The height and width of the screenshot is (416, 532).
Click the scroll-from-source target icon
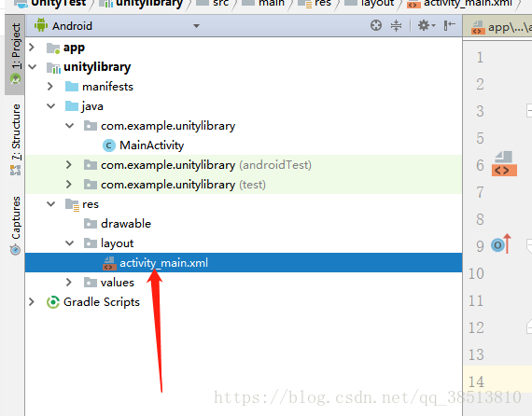[376, 25]
